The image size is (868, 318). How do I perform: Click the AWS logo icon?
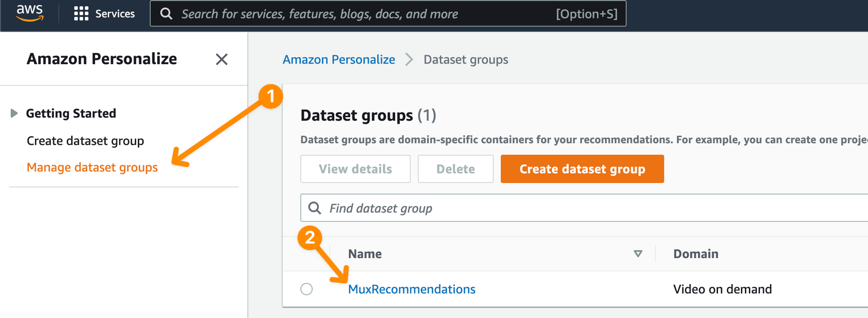(x=30, y=13)
